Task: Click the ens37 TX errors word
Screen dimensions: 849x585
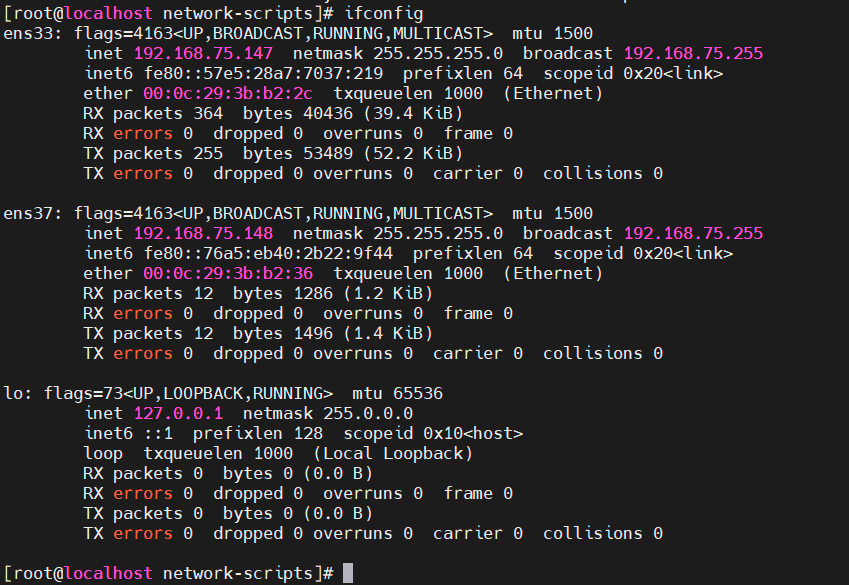Action: (x=143, y=353)
